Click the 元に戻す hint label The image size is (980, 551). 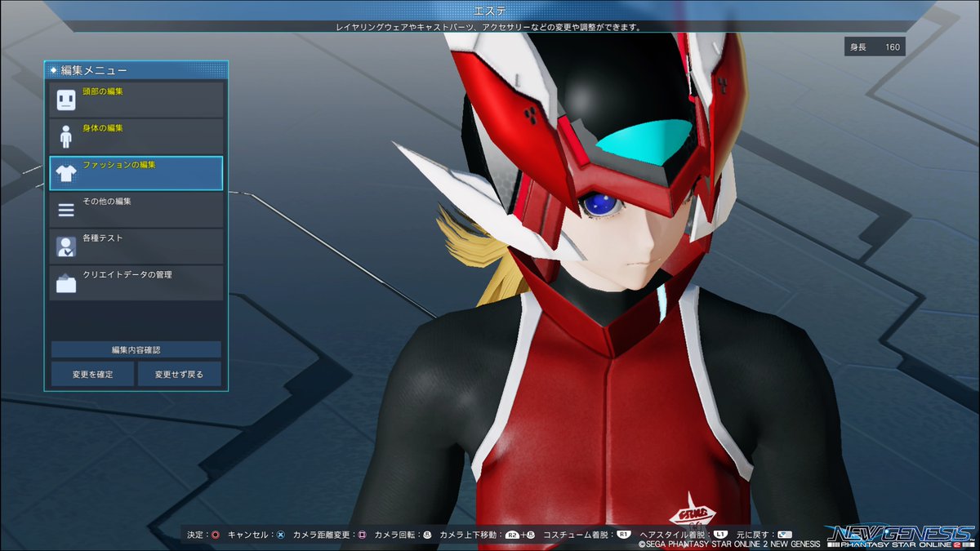(x=752, y=535)
